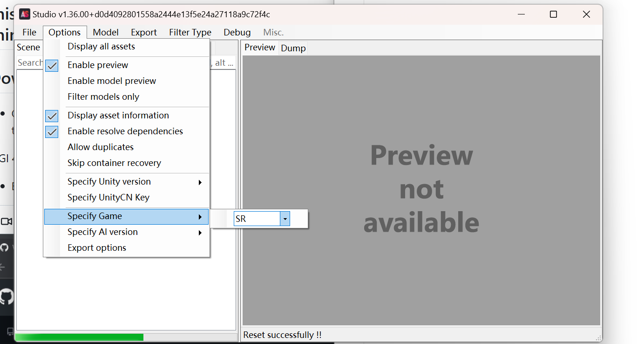Open the Filter Type menu
The height and width of the screenshot is (344, 644).
point(190,32)
